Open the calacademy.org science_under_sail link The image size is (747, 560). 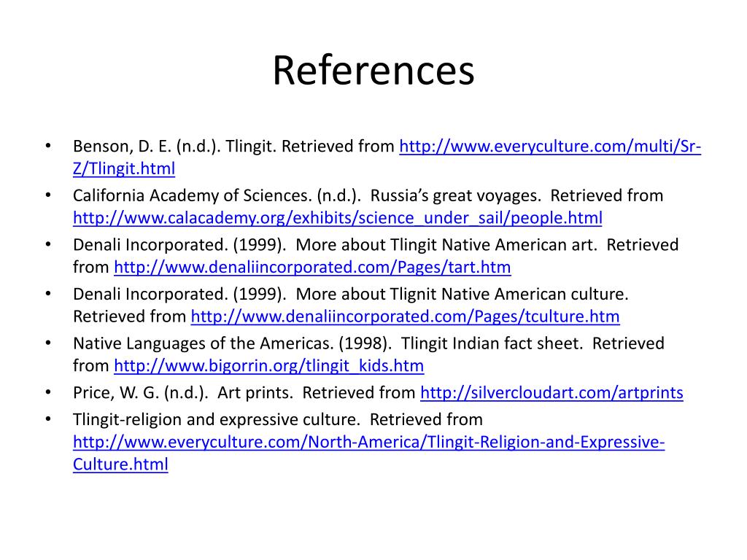point(337,218)
